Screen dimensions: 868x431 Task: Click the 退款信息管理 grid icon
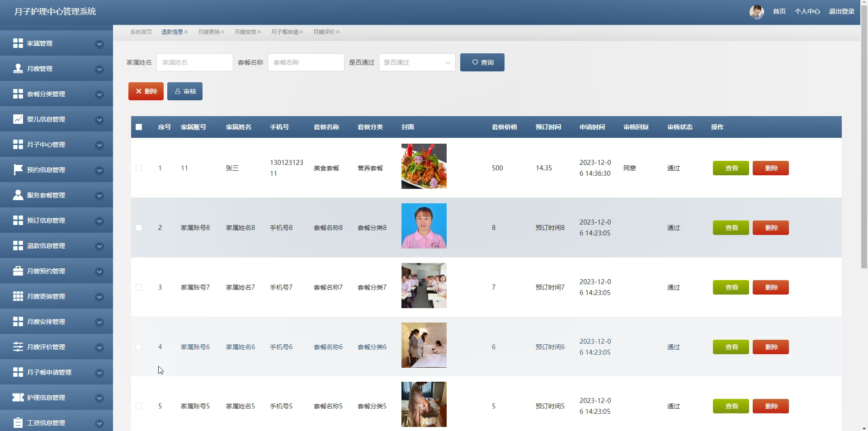click(x=18, y=246)
